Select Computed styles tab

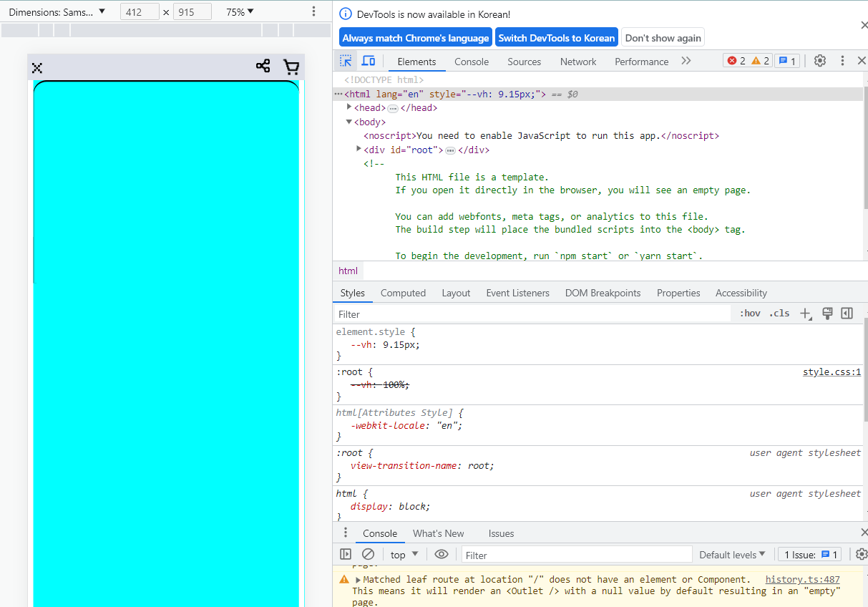click(x=403, y=293)
